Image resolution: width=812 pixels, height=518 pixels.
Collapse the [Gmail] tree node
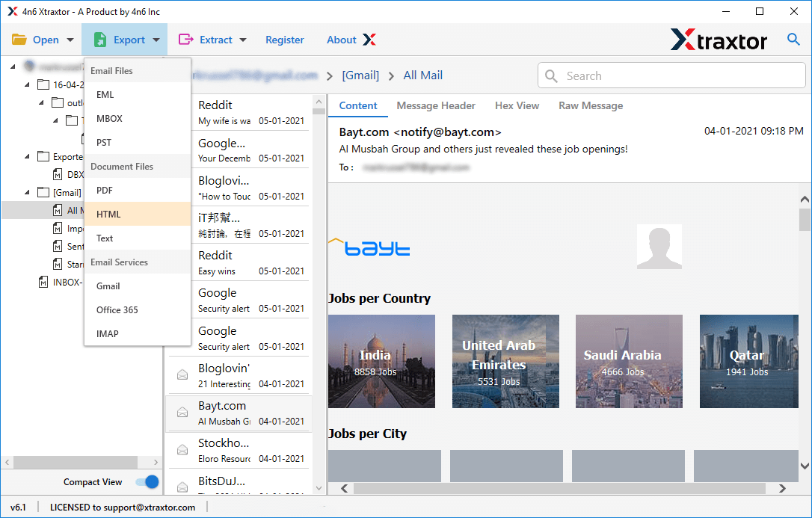[x=27, y=193]
